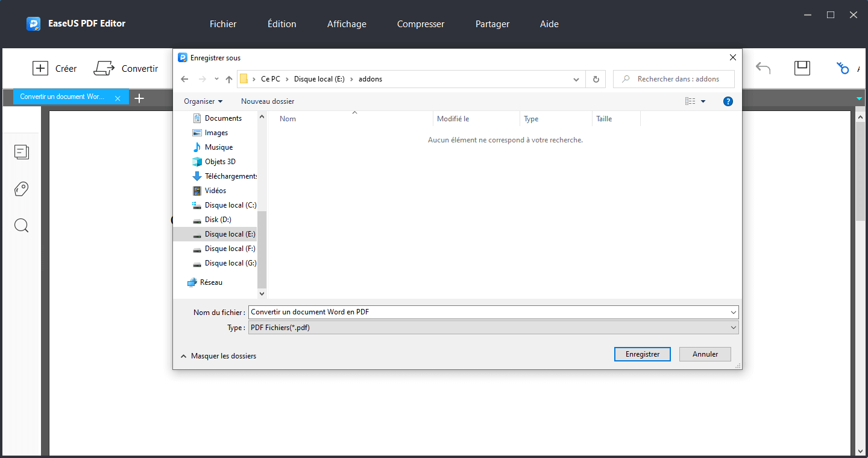Click the help question mark icon

click(x=728, y=101)
